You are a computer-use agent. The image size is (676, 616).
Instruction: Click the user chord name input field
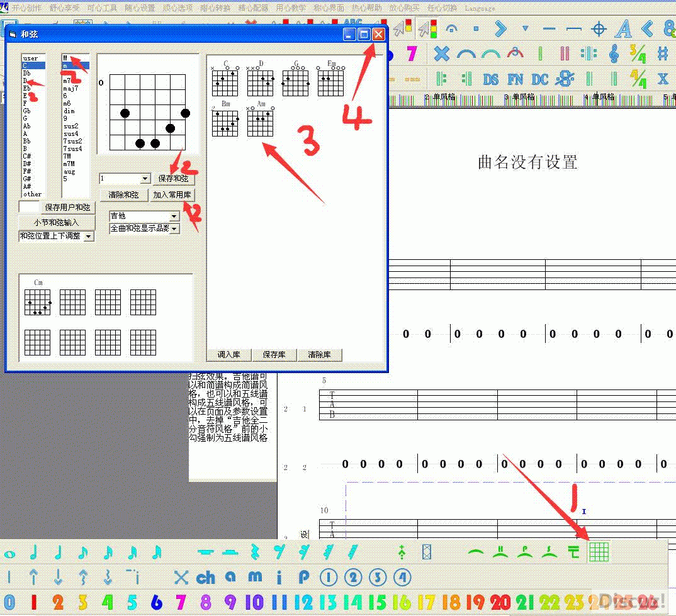(30, 208)
